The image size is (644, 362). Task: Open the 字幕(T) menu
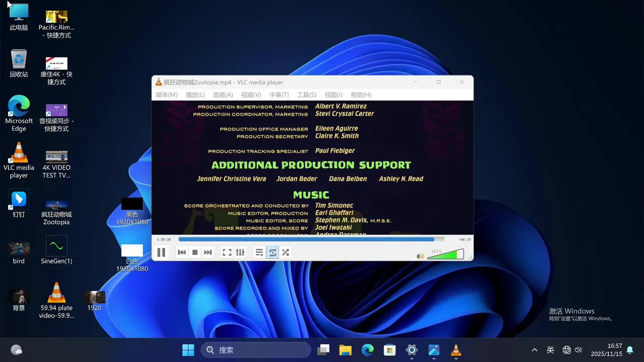tap(279, 95)
